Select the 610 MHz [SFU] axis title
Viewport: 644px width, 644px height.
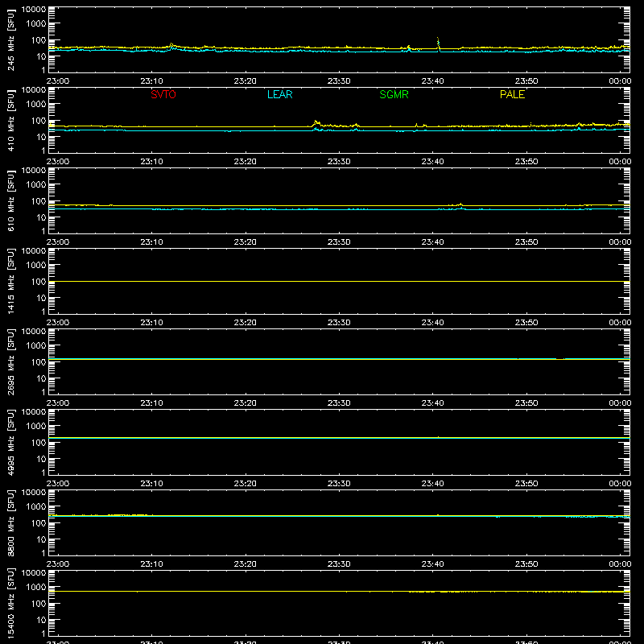pos(10,201)
